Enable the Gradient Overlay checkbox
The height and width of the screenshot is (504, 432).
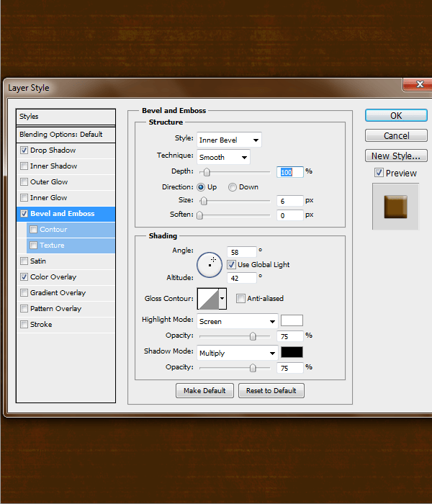click(24, 292)
